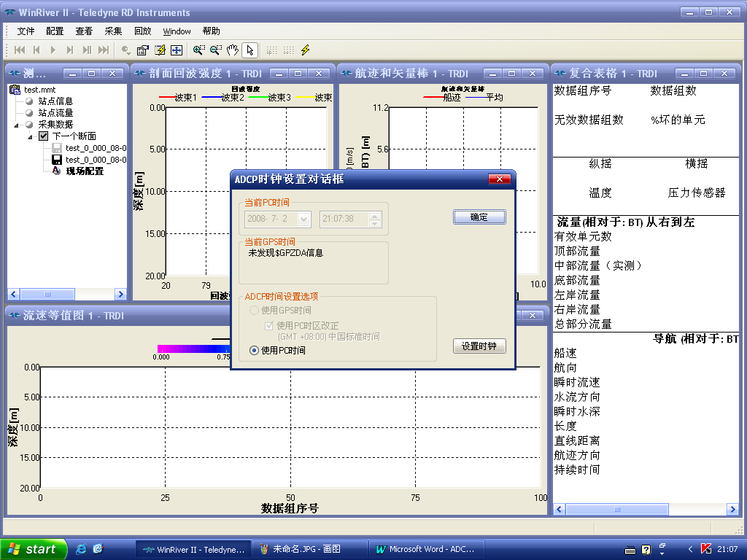Skip to the last ensemble icon
The width and height of the screenshot is (747, 560).
pyautogui.click(x=102, y=50)
